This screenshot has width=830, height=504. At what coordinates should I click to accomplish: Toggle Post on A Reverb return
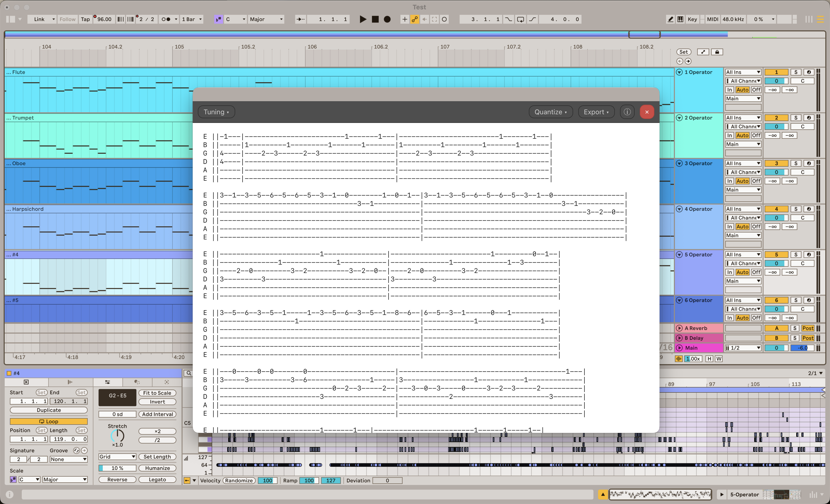[808, 328]
